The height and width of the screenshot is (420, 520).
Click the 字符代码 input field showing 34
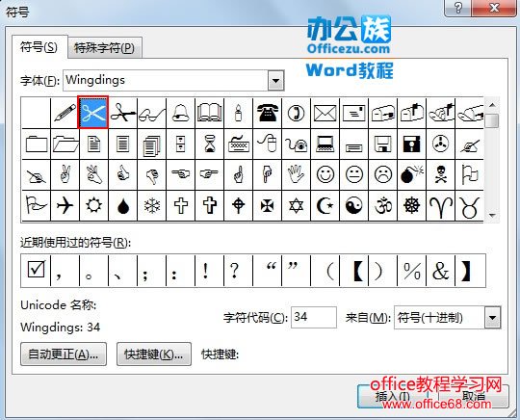[314, 318]
